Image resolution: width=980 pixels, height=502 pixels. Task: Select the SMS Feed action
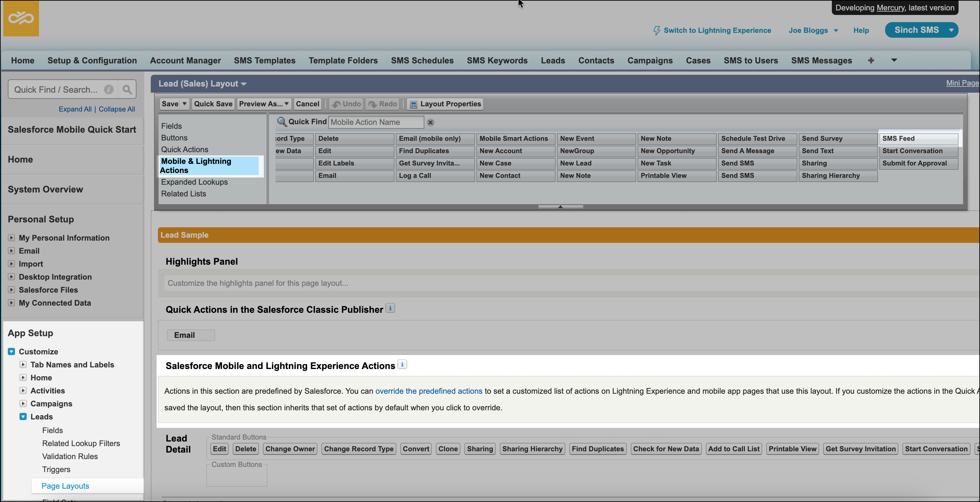918,139
